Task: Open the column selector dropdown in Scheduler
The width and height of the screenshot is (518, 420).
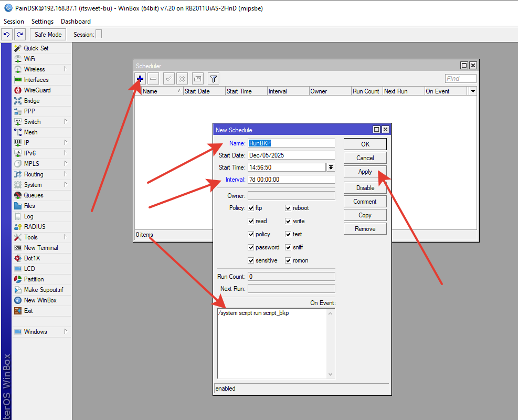Action: pos(473,91)
